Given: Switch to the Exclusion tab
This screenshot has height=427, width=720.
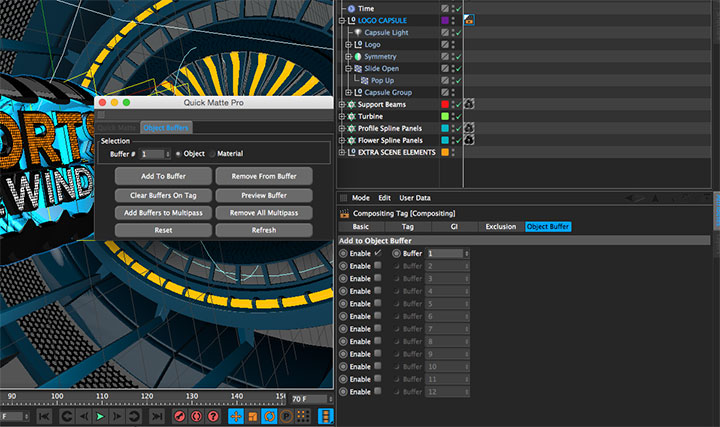Looking at the screenshot, I should pyautogui.click(x=501, y=227).
